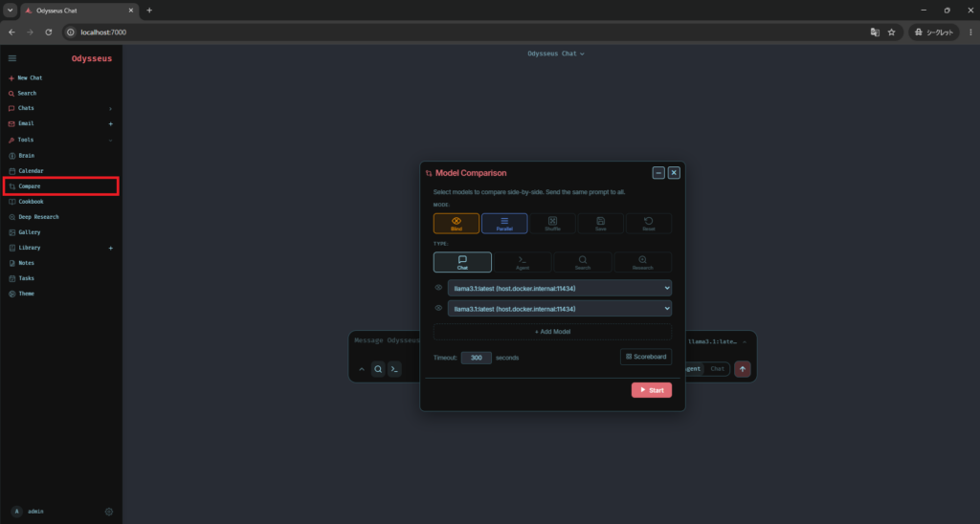Viewport: 980px width, 524px height.
Task: Click the Shuffle mode button
Action: 552,224
